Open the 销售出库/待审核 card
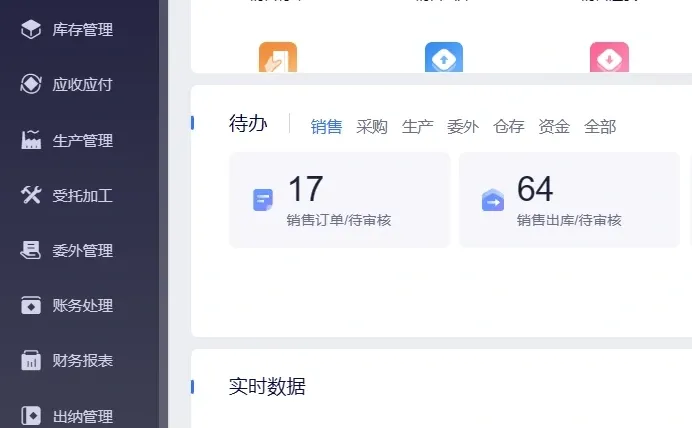The width and height of the screenshot is (692, 428). click(569, 200)
